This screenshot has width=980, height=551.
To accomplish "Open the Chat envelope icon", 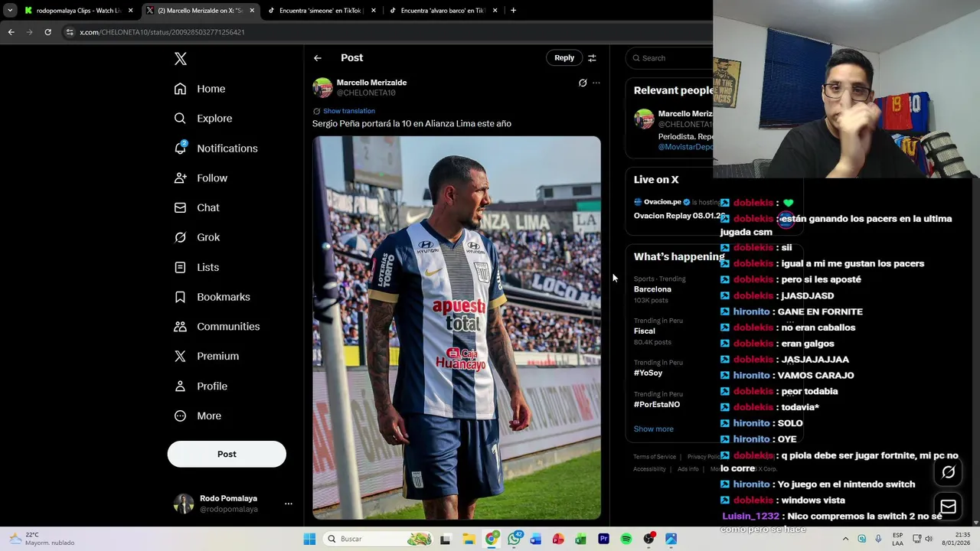I will coord(180,207).
